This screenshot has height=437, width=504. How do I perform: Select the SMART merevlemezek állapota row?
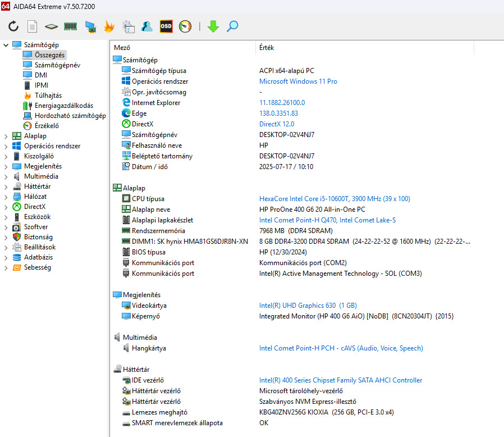(177, 423)
